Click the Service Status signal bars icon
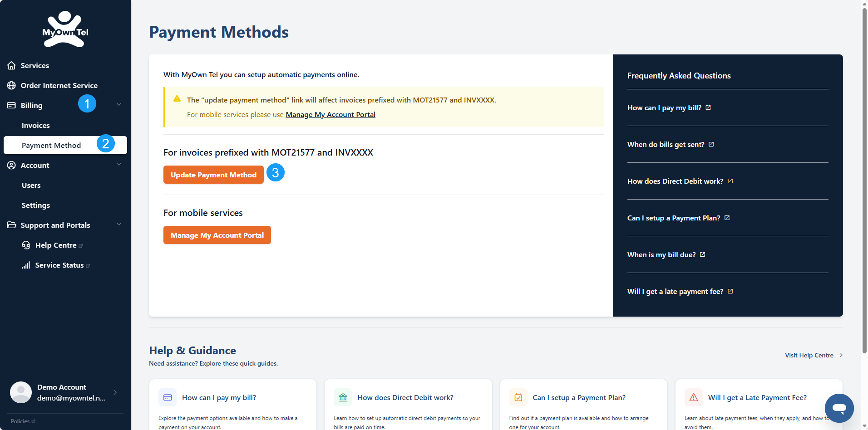The width and height of the screenshot is (868, 430). (x=26, y=265)
